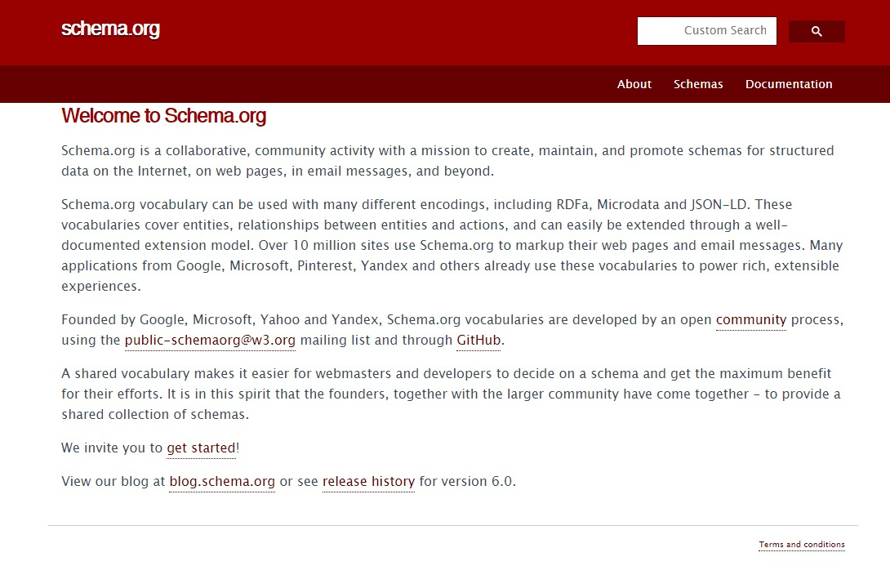Open Terms and conditions in the footer
890x588 pixels.
(x=801, y=545)
